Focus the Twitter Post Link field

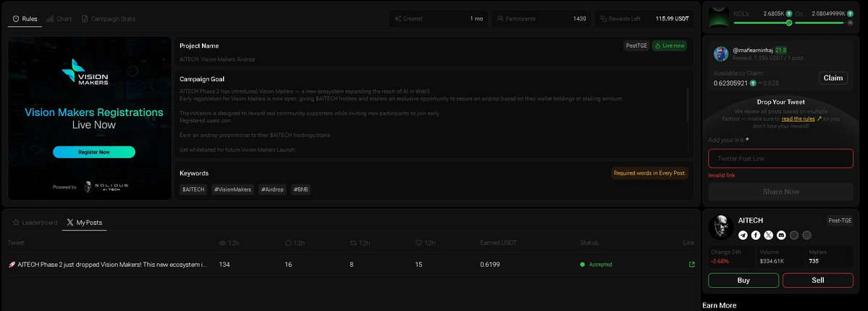pyautogui.click(x=780, y=159)
